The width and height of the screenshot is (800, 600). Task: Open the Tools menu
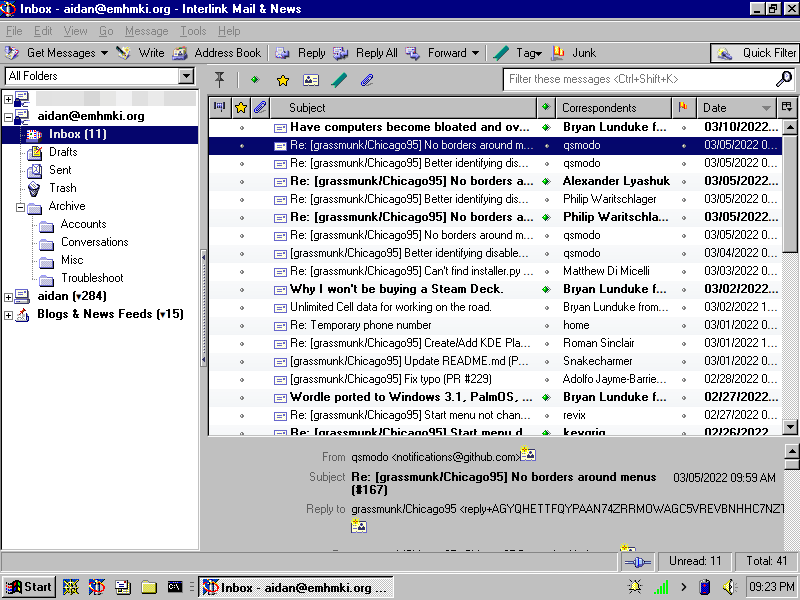point(193,31)
